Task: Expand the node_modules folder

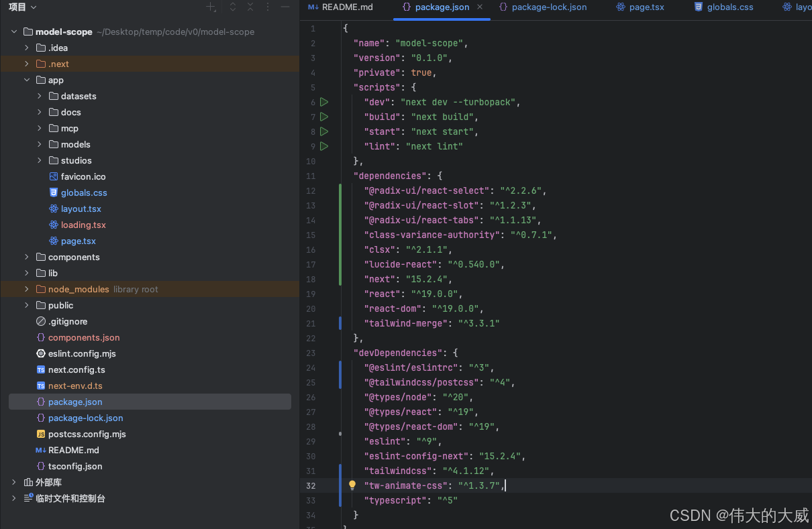Action: click(27, 289)
